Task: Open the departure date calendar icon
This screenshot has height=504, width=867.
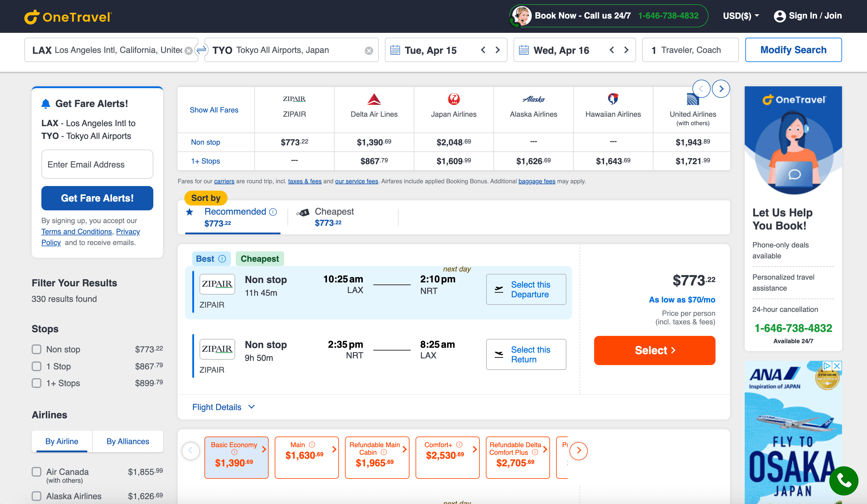Action: [x=395, y=50]
